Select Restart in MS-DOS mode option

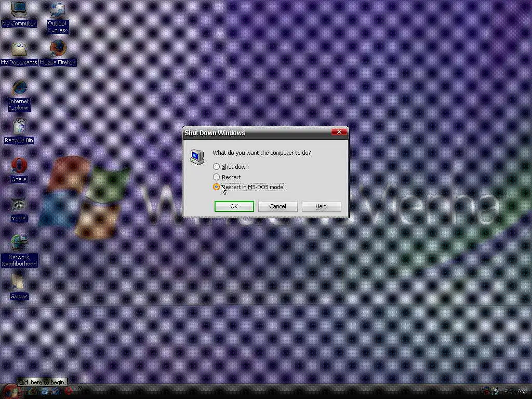[x=248, y=187]
